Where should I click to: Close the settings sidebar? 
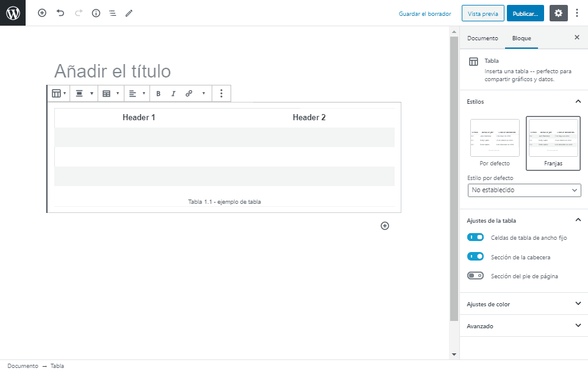(577, 37)
